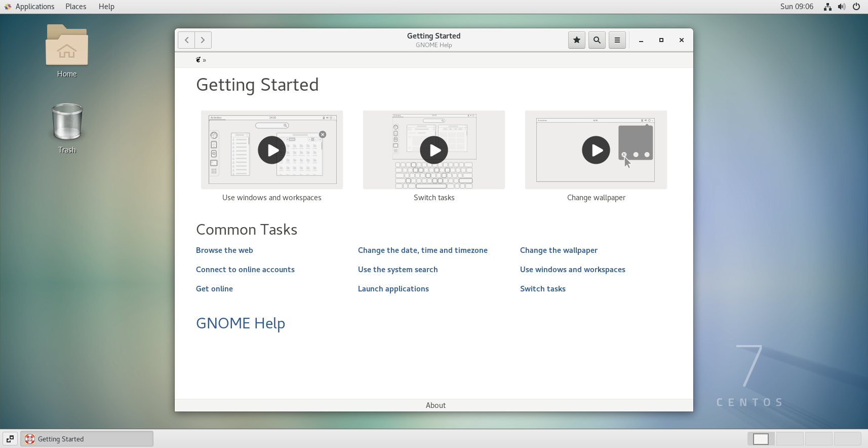The width and height of the screenshot is (868, 448).
Task: Minimize the Getting Started window
Action: pyautogui.click(x=641, y=40)
